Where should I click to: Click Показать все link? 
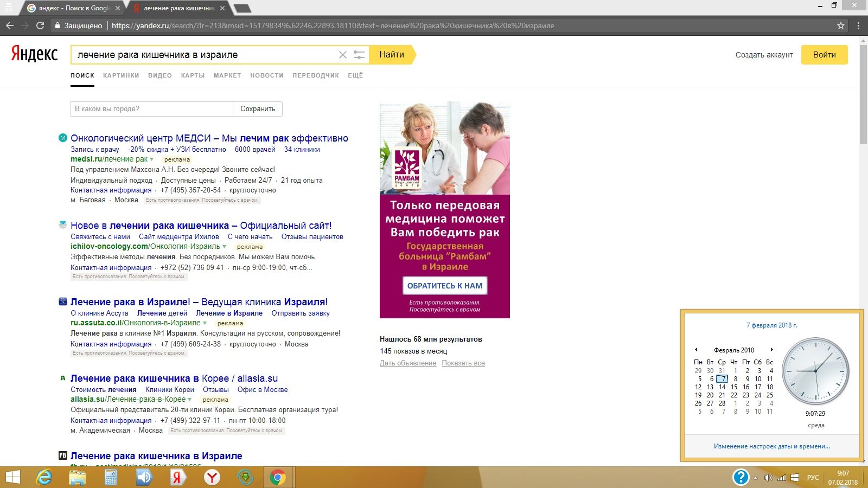pos(463,363)
